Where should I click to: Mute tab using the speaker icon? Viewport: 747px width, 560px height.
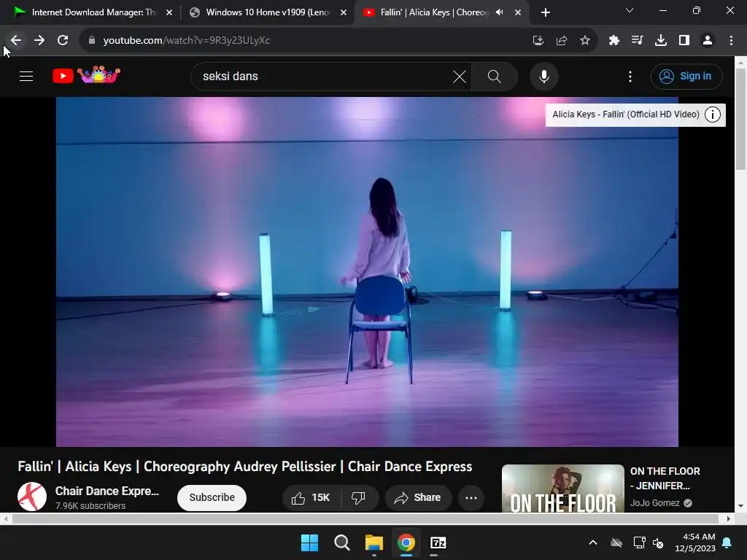coord(499,12)
